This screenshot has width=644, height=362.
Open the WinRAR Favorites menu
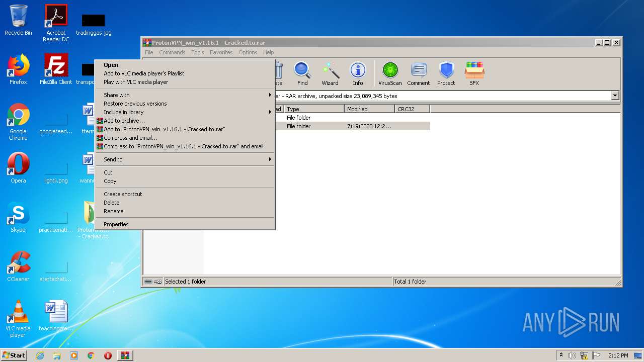[x=221, y=52]
